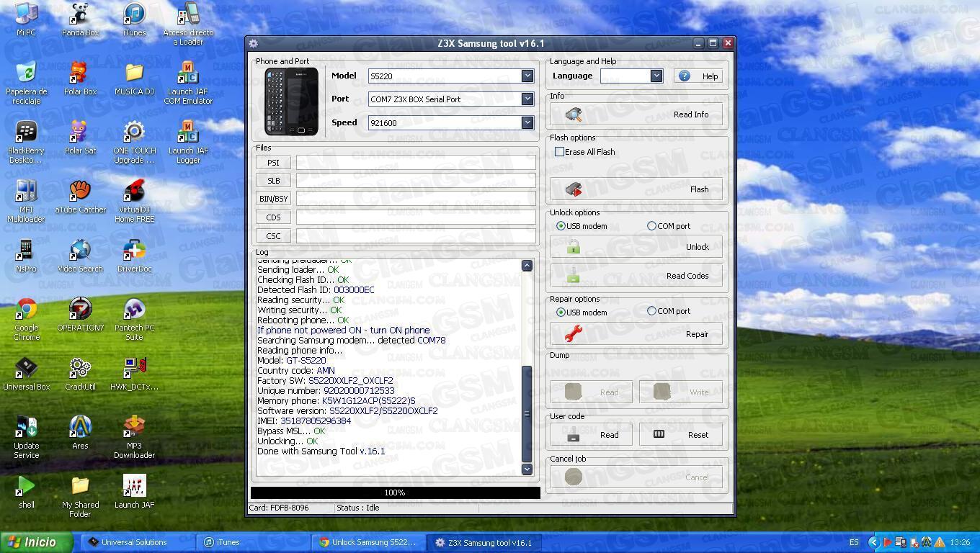The width and height of the screenshot is (980, 553).
Task: Open the Inicio start menu
Action: (36, 543)
